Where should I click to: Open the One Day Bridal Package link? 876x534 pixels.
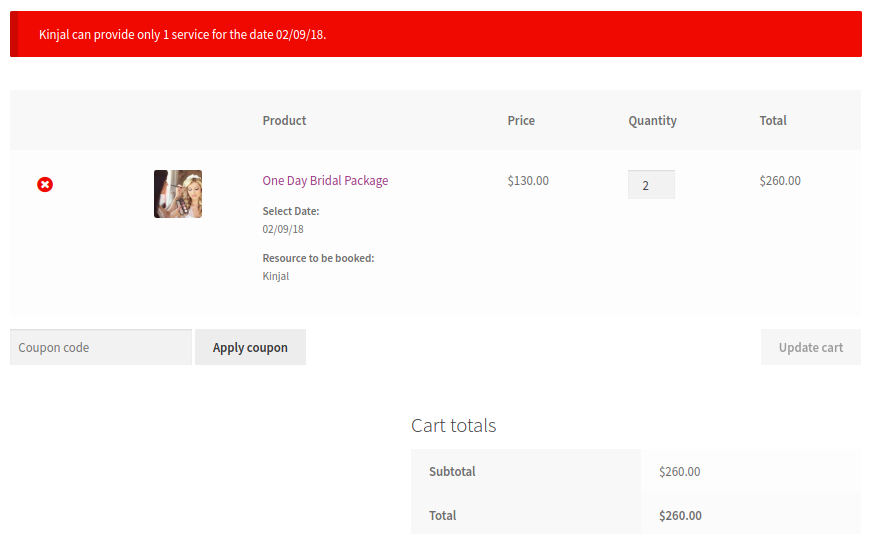click(x=325, y=181)
